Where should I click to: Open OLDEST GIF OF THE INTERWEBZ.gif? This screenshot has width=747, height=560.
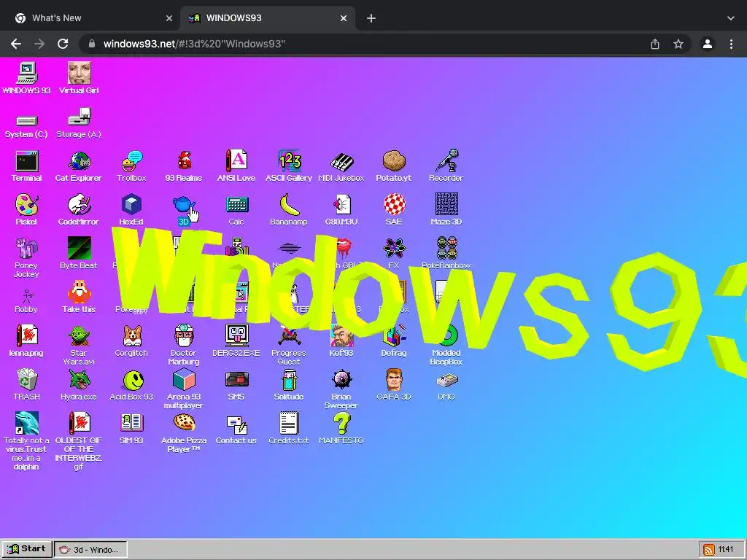(x=79, y=423)
